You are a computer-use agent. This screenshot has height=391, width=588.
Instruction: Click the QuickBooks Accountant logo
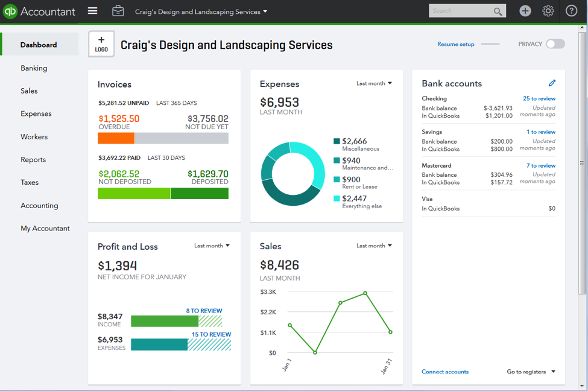coord(39,11)
